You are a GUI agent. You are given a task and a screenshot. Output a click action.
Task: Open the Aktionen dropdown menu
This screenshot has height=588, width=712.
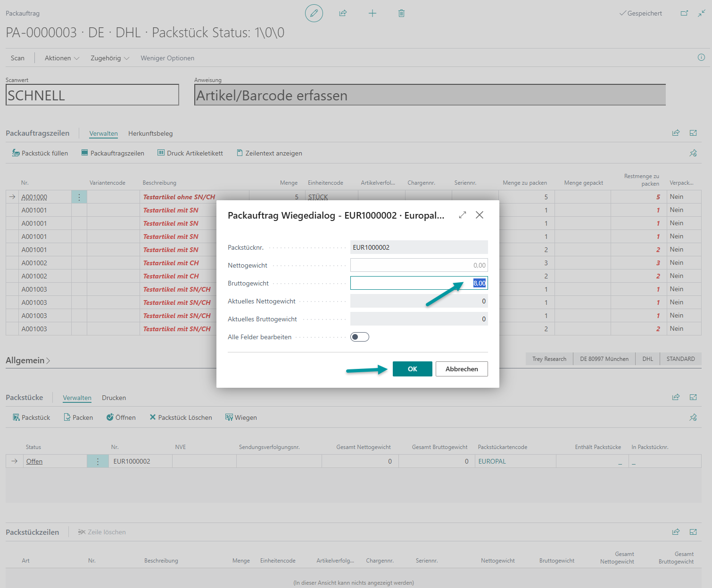click(x=62, y=58)
